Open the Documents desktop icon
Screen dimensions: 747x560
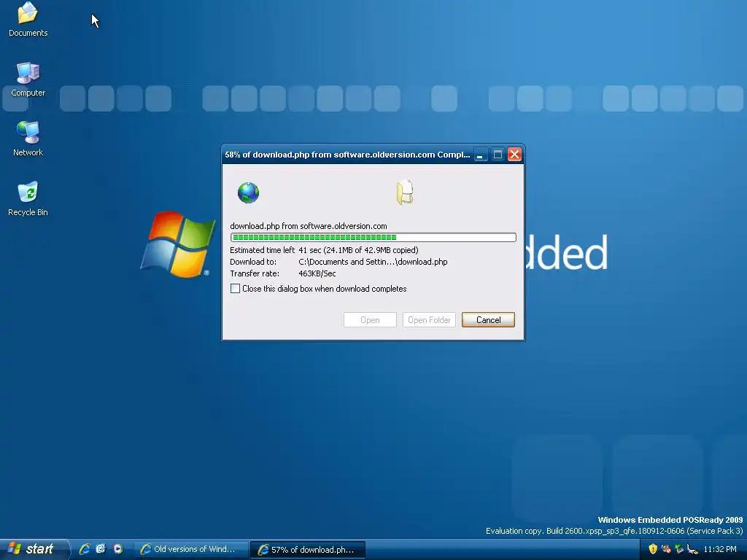pos(28,19)
